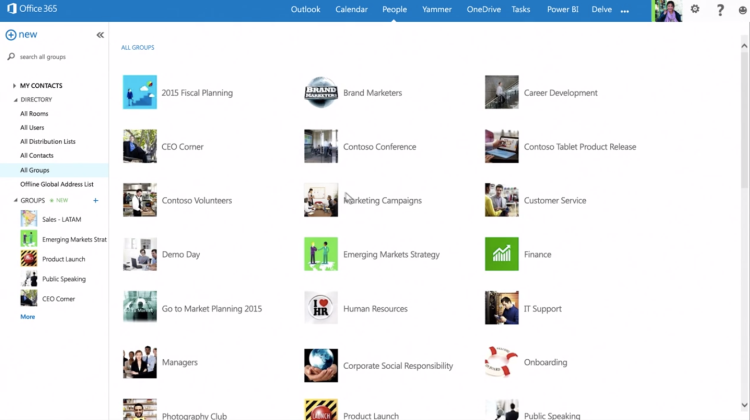Open the 2015 Fiscal Planning group icon
The height and width of the screenshot is (420, 750).
[140, 92]
